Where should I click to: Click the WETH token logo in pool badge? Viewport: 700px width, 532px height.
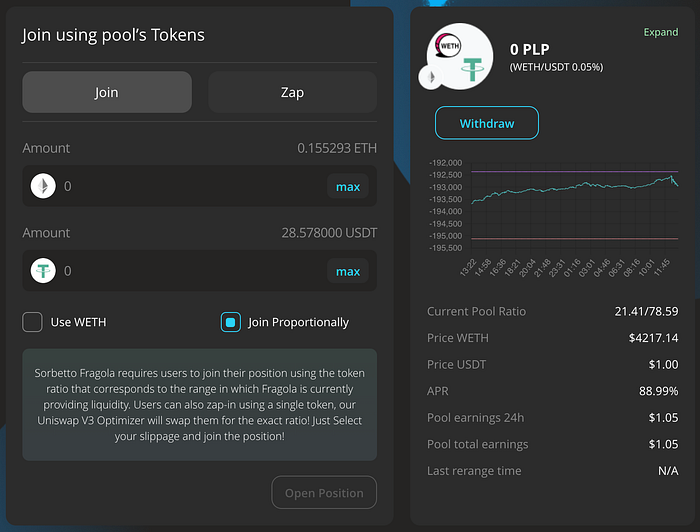(x=448, y=46)
